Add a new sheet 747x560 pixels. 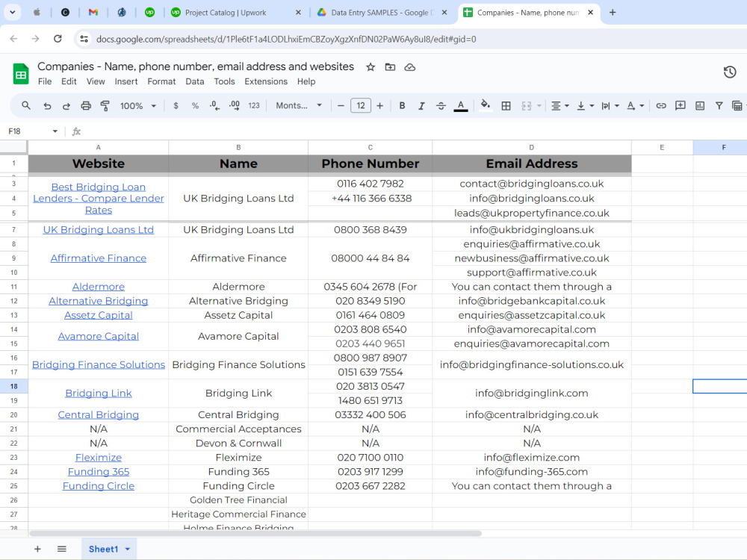tap(37, 549)
